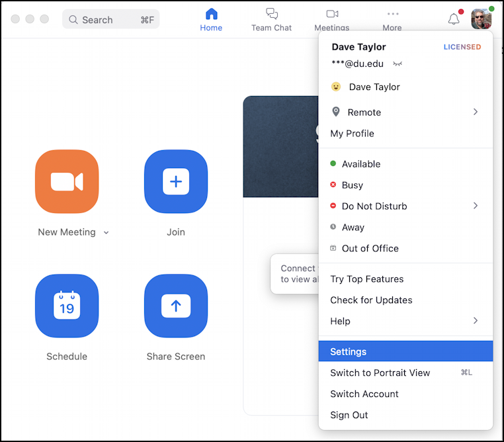
Task: Choose Check for Updates
Action: [405, 300]
